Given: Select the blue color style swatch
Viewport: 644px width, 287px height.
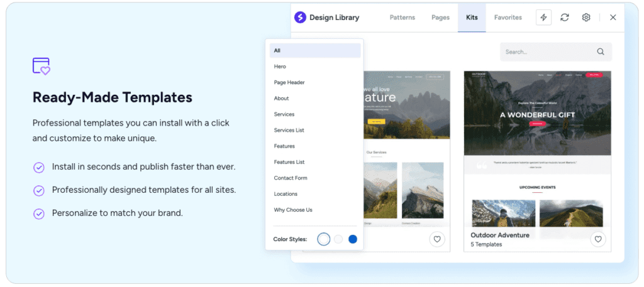Looking at the screenshot, I should pos(353,239).
